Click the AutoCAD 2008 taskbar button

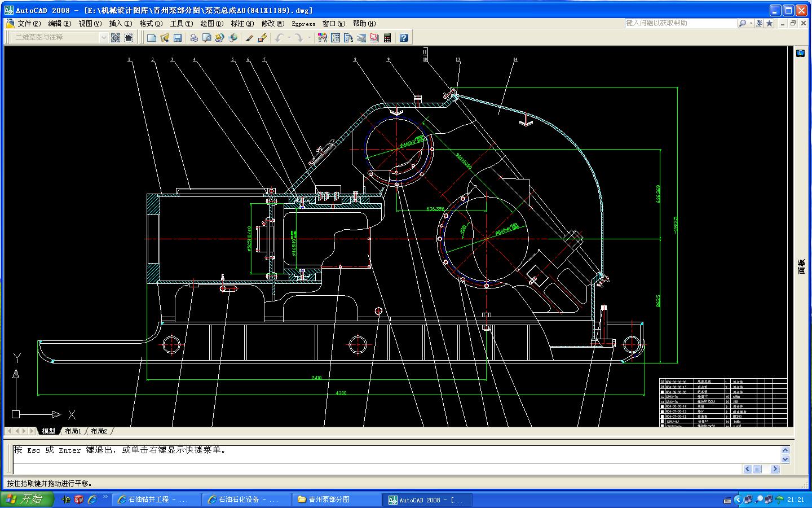coord(427,500)
